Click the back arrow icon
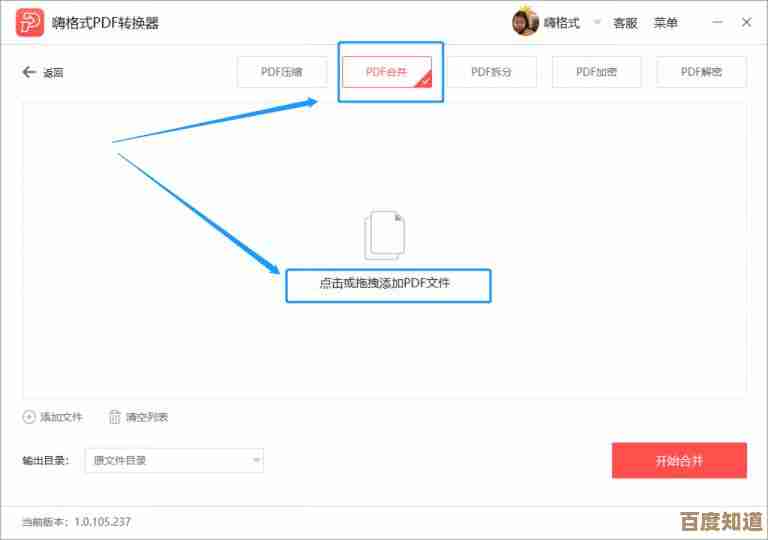Screen dimensions: 768x540 tap(29, 72)
